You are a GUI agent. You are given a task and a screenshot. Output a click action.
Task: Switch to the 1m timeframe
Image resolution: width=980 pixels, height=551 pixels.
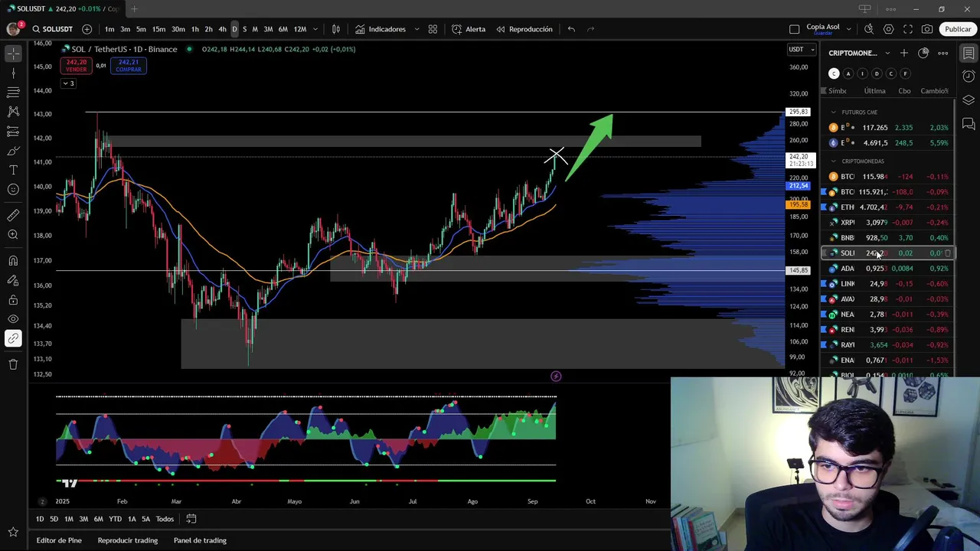tap(109, 29)
